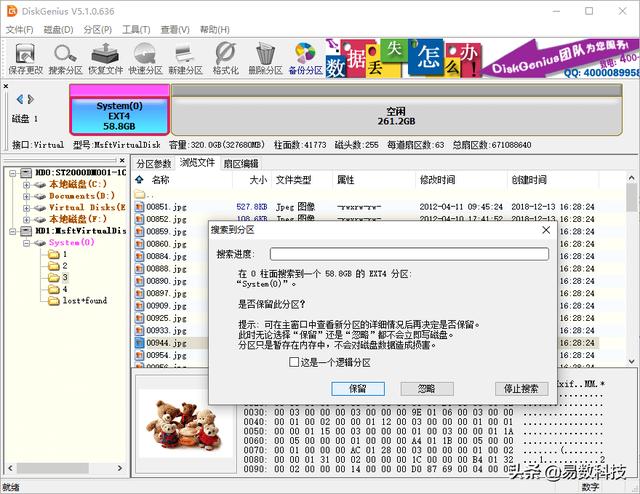The width and height of the screenshot is (640, 494).
Task: Switch to the 分区参数 tab
Action: [x=153, y=164]
